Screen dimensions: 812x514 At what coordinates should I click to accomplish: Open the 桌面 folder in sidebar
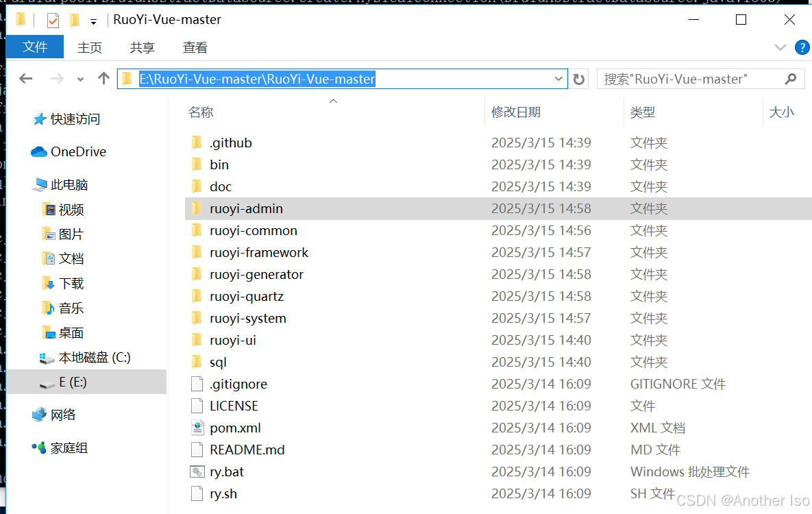coord(62,332)
